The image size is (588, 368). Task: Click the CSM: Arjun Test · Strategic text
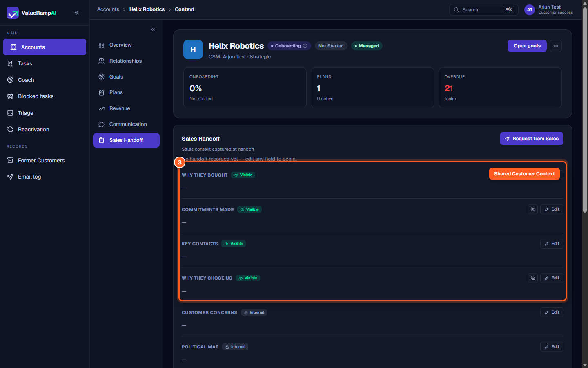240,57
